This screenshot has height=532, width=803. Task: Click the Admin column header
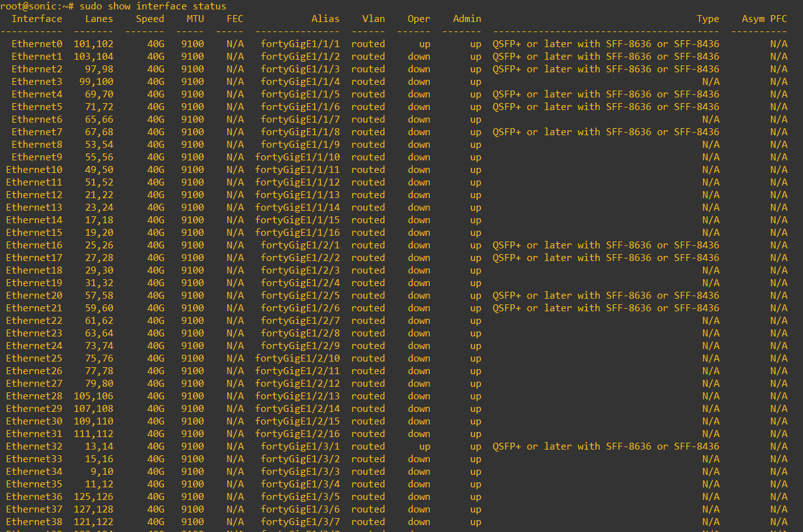[x=467, y=18]
